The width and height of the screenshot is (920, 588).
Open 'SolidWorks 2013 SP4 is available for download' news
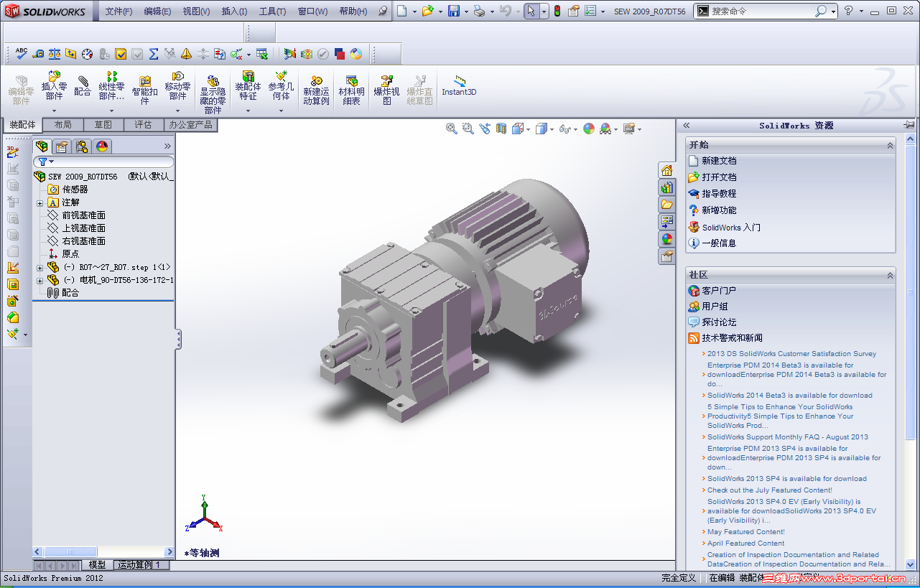(x=787, y=479)
